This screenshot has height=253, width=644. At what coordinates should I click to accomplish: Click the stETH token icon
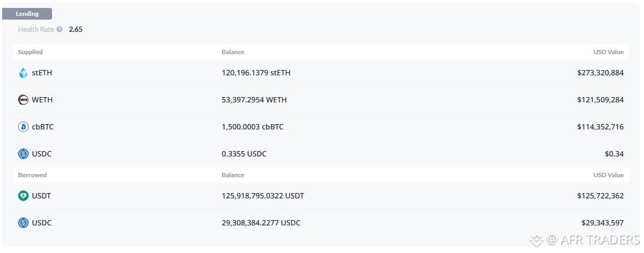pyautogui.click(x=23, y=73)
